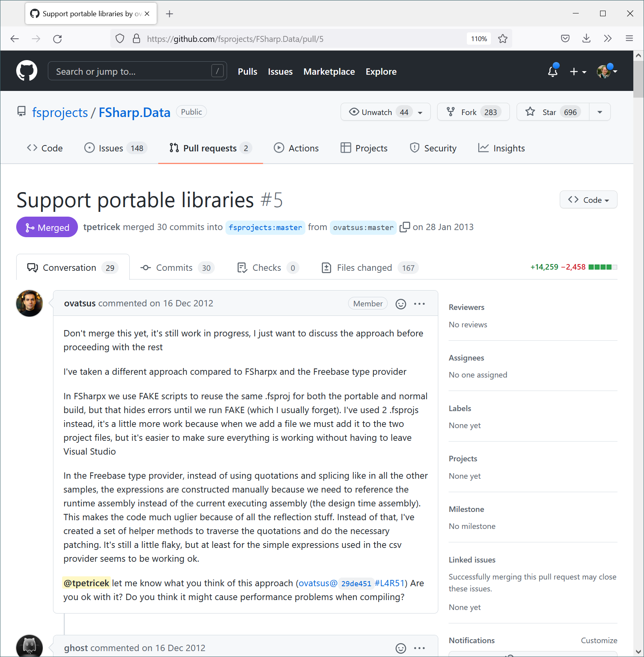This screenshot has width=644, height=657.
Task: Switch to the Issues 148 tab
Action: click(116, 148)
